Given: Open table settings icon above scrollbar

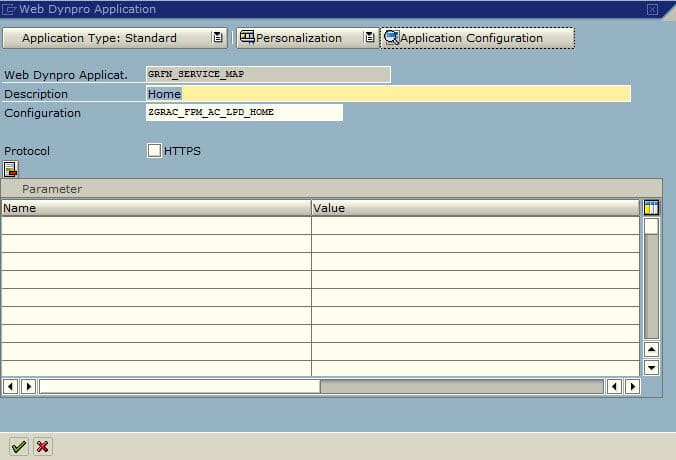Looking at the screenshot, I should tap(651, 208).
